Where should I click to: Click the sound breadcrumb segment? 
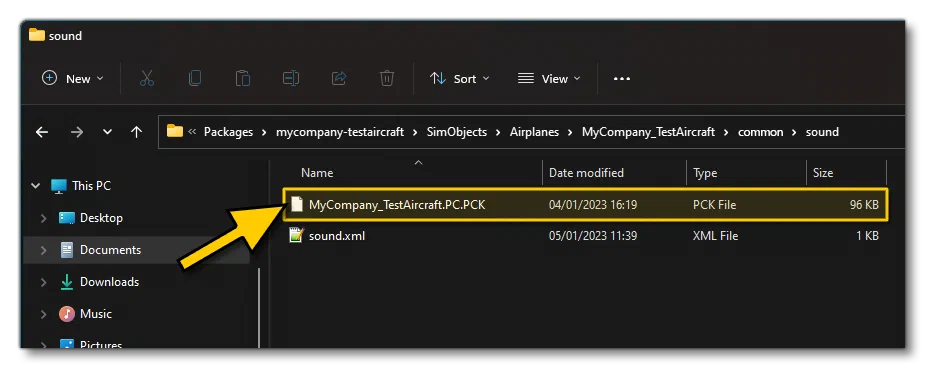[x=822, y=132]
